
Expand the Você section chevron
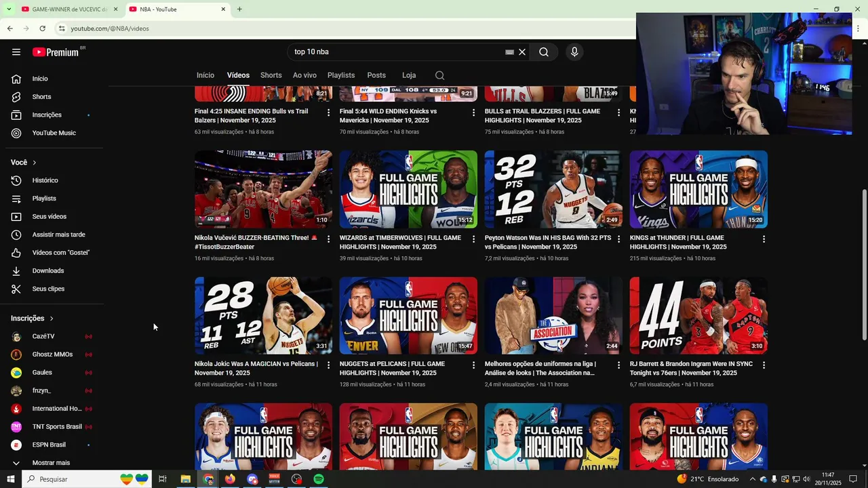coord(34,163)
